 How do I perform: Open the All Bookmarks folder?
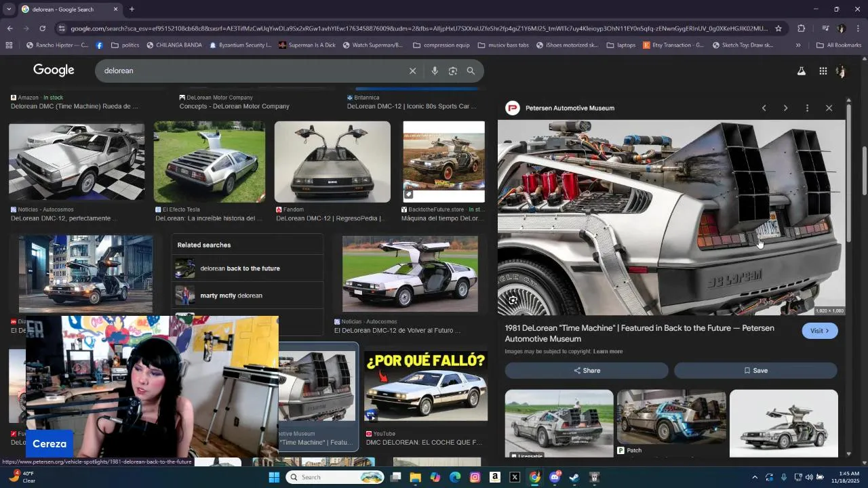click(838, 45)
